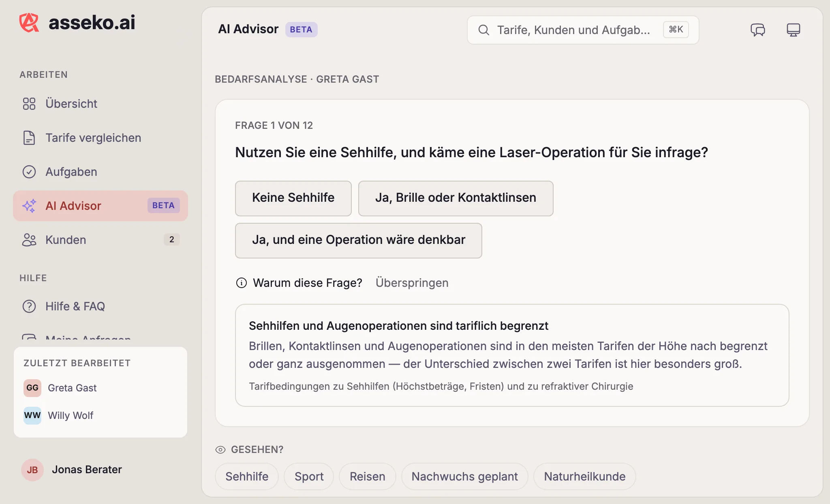Open the chat bubbles icon in the header

(758, 30)
